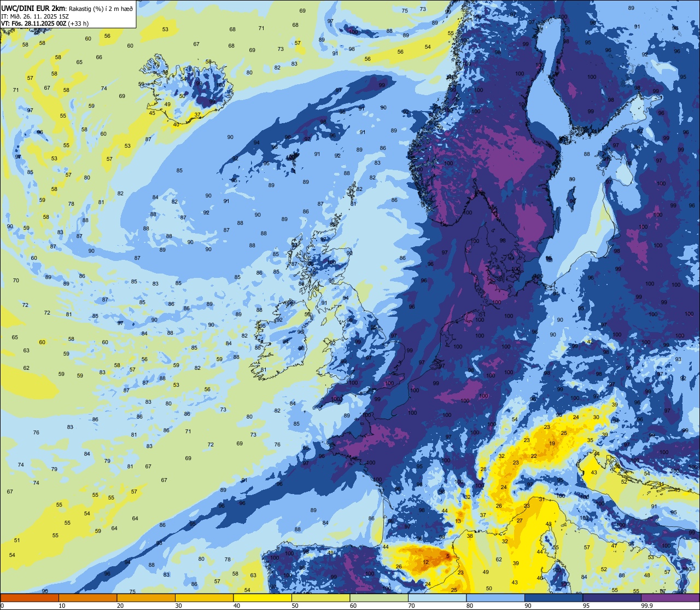Click the medium blue 90–95 legend swatch
Image resolution: width=700 pixels, height=610 pixels.
point(553,597)
